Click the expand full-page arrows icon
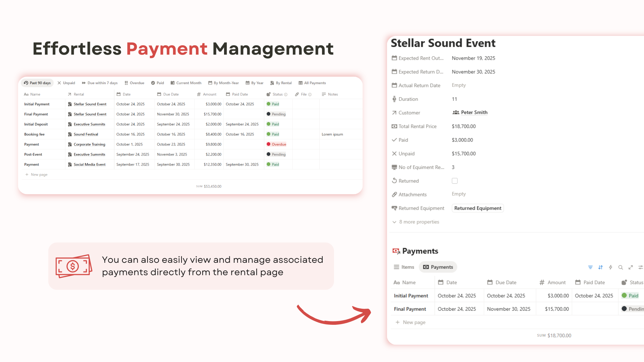The image size is (644, 362). click(x=631, y=267)
